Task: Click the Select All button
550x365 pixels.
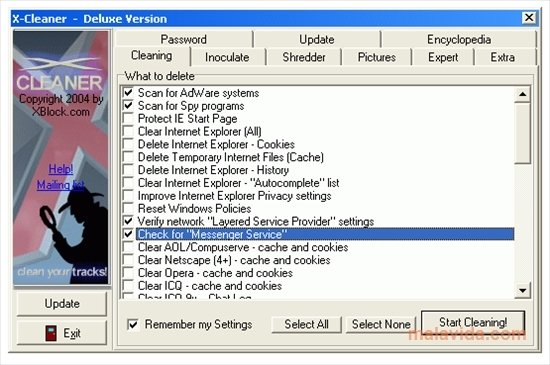Action: pyautogui.click(x=306, y=324)
